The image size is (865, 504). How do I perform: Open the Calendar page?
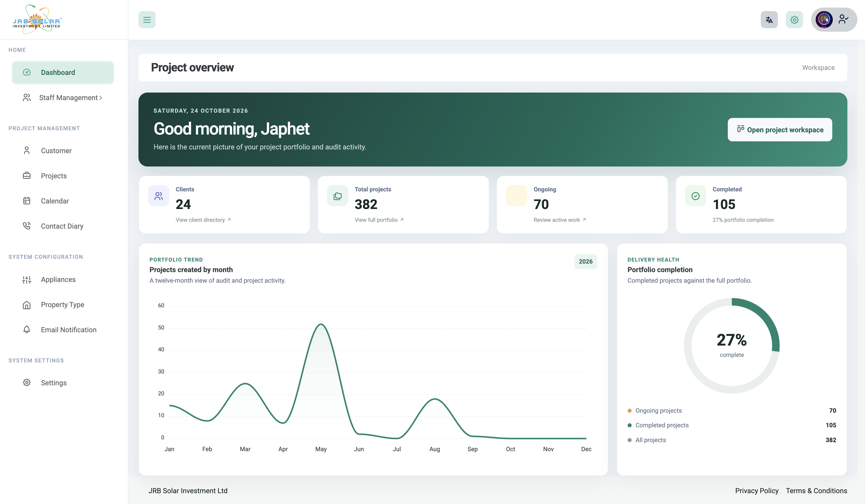click(63, 201)
